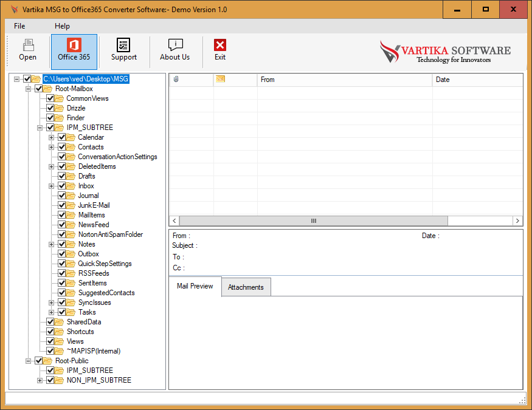Screen dimensions: 532x410
Task: Click the Outbox folder icon
Action: coord(71,254)
